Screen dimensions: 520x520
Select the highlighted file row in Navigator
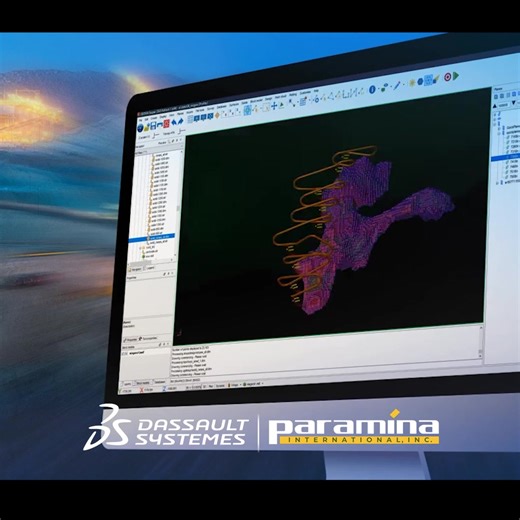[x=152, y=237]
